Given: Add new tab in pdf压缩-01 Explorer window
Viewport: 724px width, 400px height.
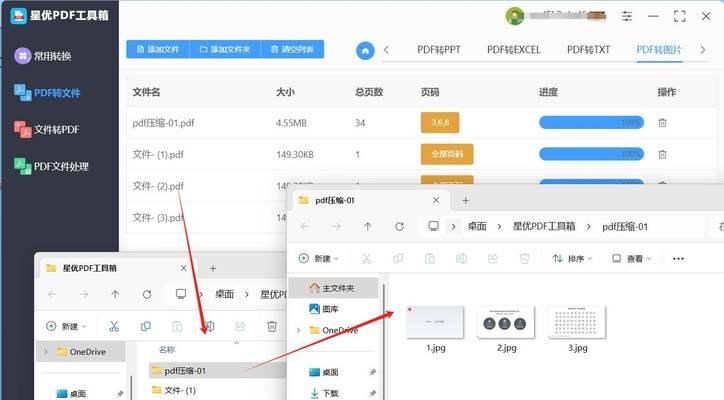Looking at the screenshot, I should pos(465,200).
